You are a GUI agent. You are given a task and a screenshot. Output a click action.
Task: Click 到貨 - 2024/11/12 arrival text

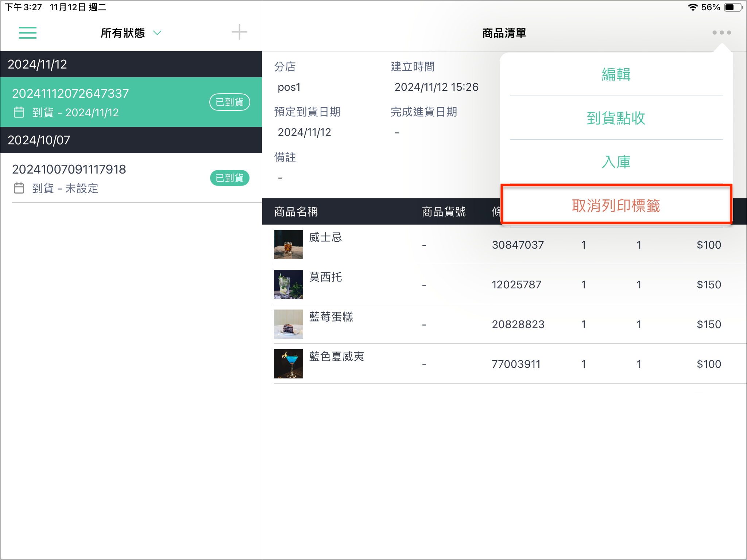point(76,113)
